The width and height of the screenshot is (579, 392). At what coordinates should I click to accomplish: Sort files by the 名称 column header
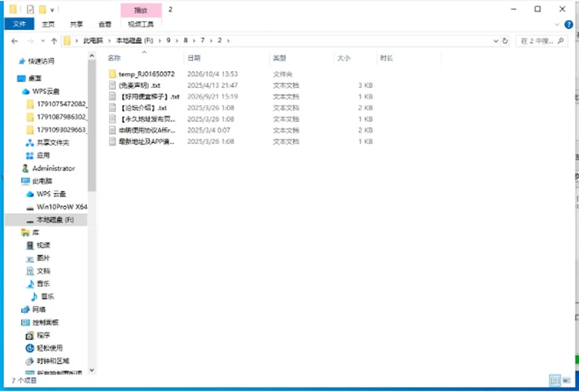point(145,58)
